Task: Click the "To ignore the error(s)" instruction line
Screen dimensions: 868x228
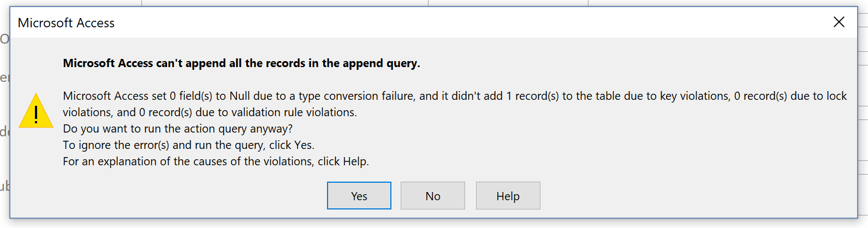Action: pyautogui.click(x=116, y=145)
